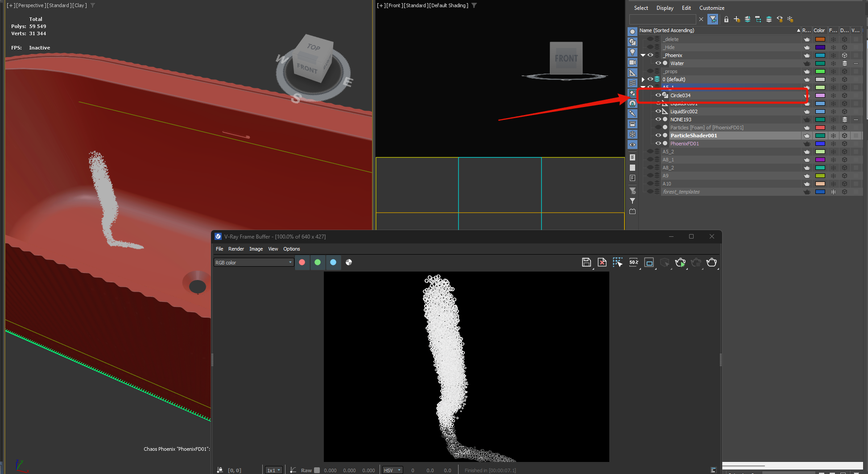
Task: Show the Particles [Foam] object
Action: [x=658, y=127]
